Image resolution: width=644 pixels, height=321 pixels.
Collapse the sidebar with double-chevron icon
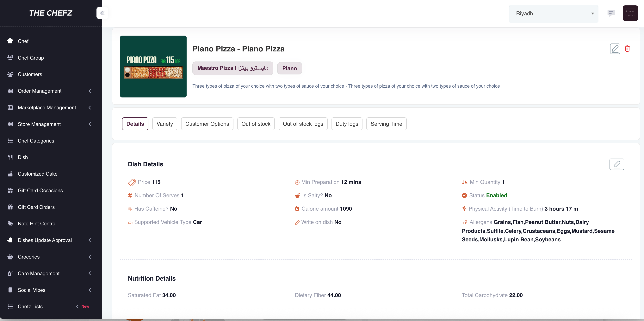tap(102, 13)
